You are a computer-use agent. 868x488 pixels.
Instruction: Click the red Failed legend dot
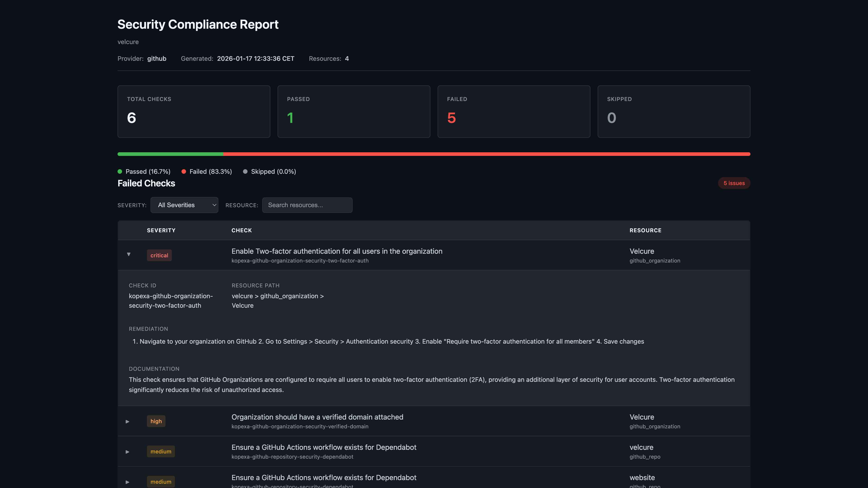184,171
